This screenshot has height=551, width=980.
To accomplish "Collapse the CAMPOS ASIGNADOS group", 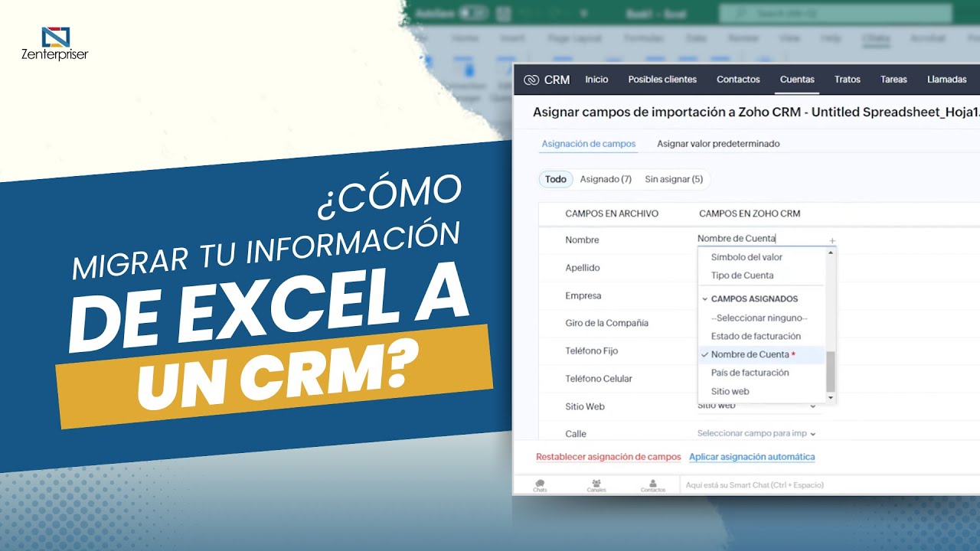I will (x=704, y=299).
